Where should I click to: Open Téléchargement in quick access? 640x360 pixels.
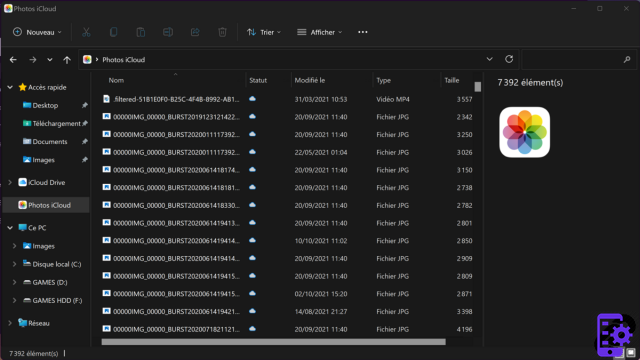pyautogui.click(x=56, y=123)
